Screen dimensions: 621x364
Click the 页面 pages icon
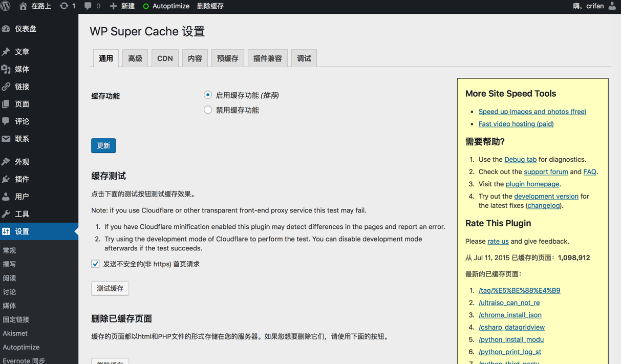6,104
